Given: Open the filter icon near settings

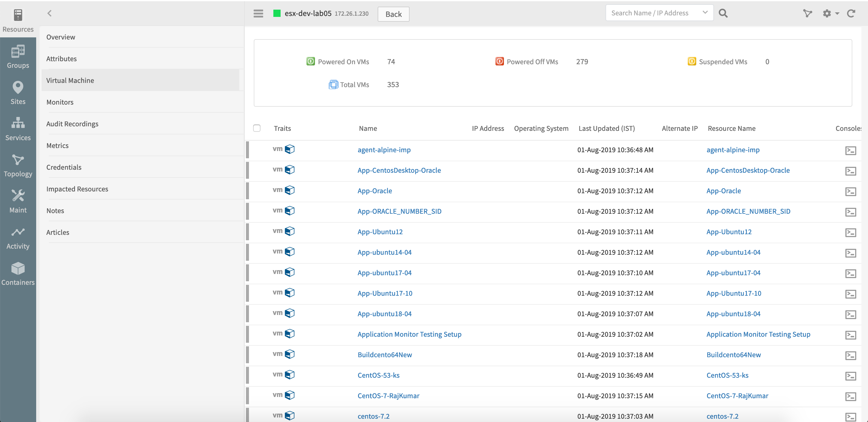Looking at the screenshot, I should coord(808,14).
